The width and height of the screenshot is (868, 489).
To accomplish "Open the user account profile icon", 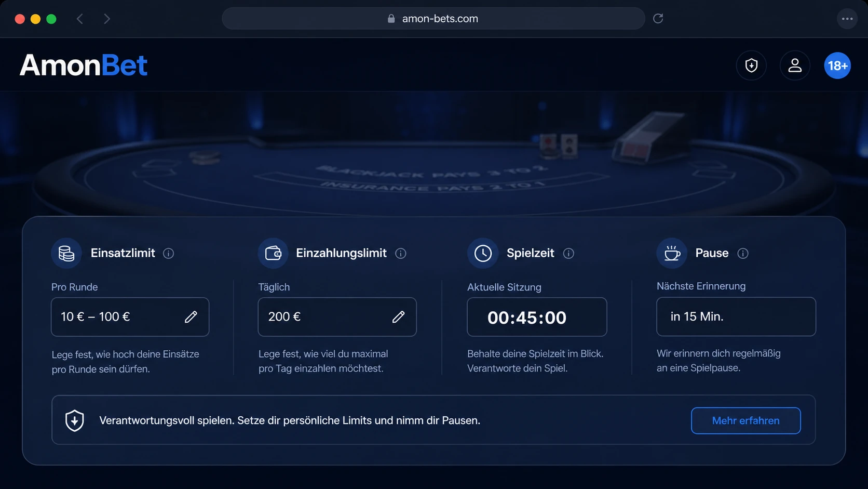I will 795,65.
